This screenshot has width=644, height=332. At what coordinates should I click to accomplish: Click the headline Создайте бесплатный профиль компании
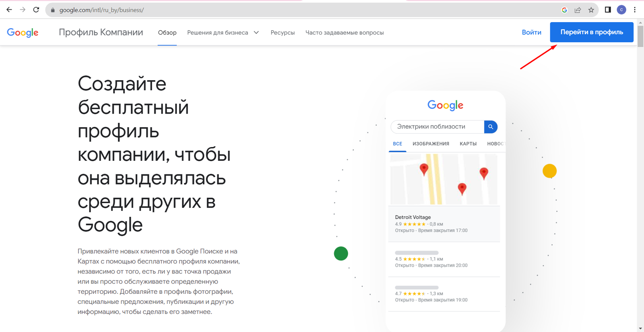click(x=154, y=154)
